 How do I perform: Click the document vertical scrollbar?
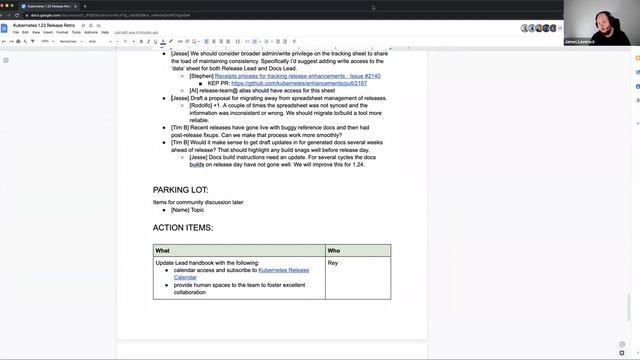point(629,307)
